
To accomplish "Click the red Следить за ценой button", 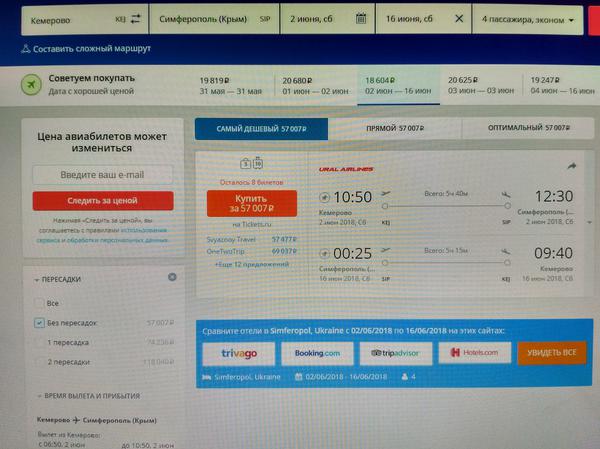I will (x=103, y=200).
